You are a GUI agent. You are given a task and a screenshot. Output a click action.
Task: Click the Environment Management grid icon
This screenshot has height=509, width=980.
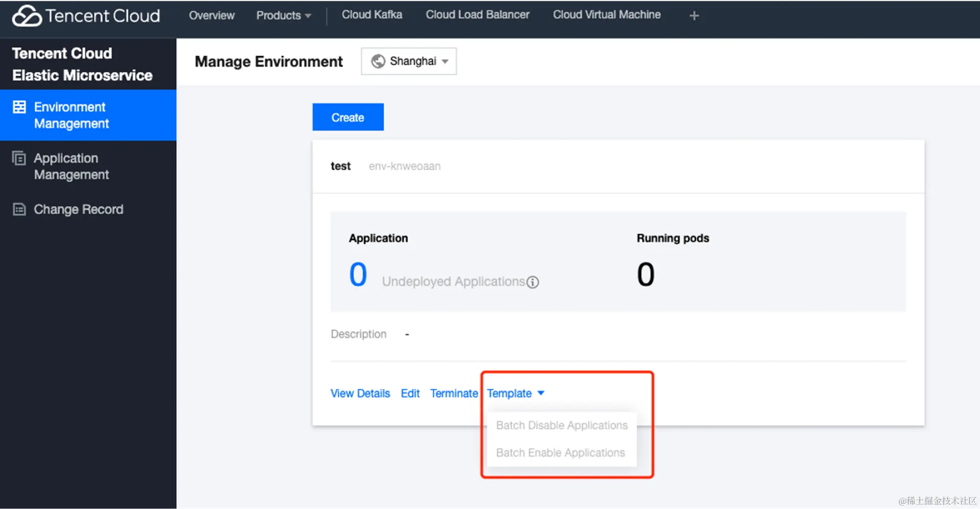point(19,107)
